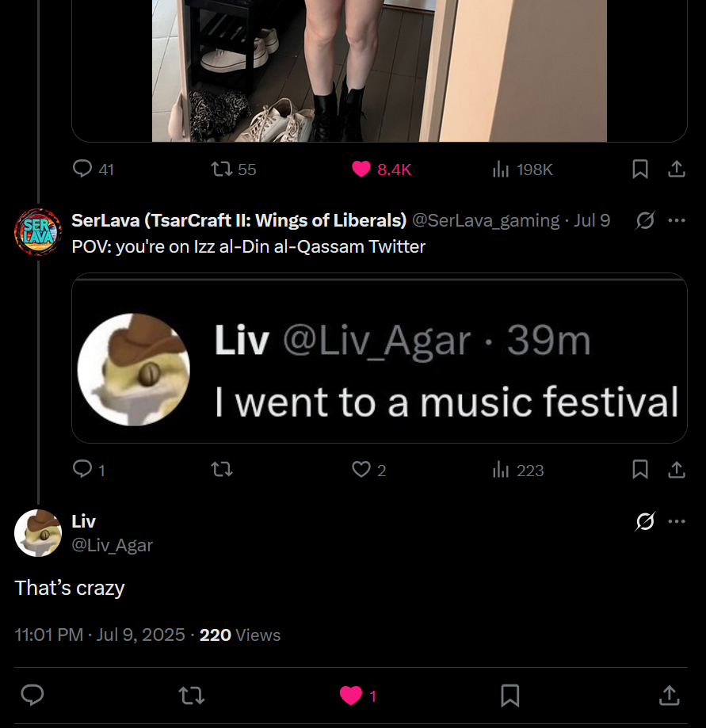The width and height of the screenshot is (706, 728).
Task: View analytics for the 198K views tweet
Action: tap(501, 169)
